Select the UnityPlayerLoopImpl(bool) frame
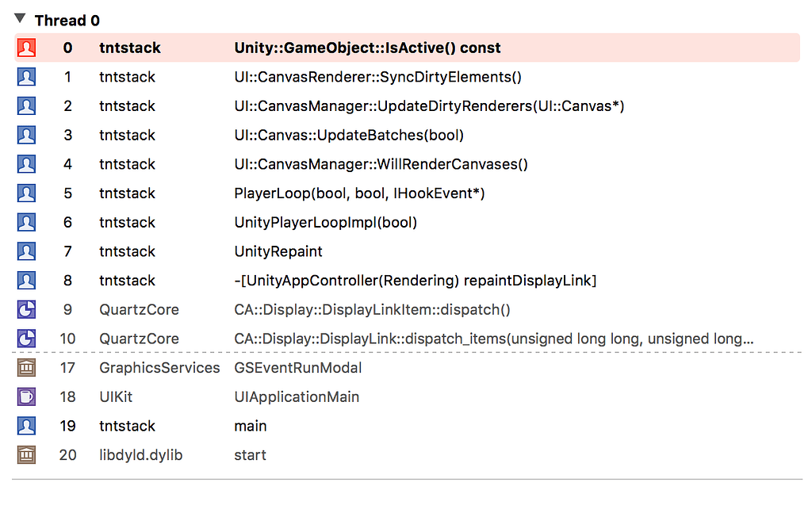This screenshot has height=509, width=812. tap(325, 223)
